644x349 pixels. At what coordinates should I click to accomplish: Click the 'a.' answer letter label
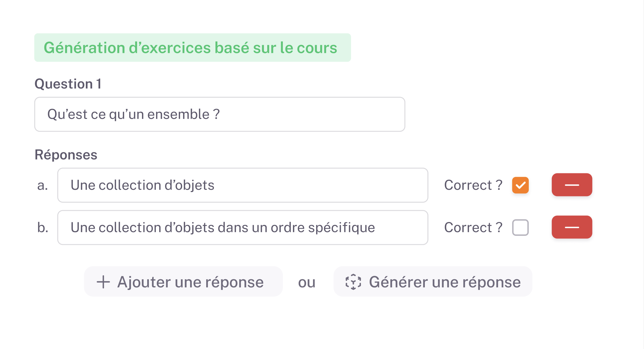(43, 185)
